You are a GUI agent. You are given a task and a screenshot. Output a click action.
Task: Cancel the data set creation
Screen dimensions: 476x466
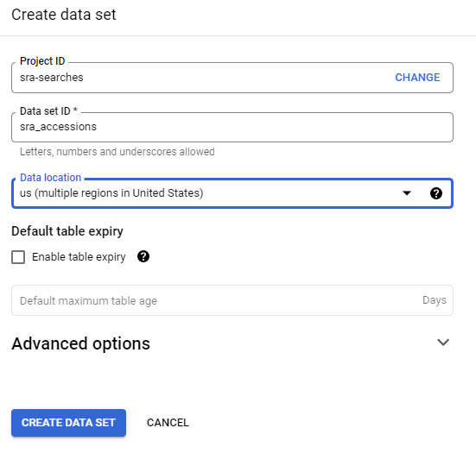[168, 423]
